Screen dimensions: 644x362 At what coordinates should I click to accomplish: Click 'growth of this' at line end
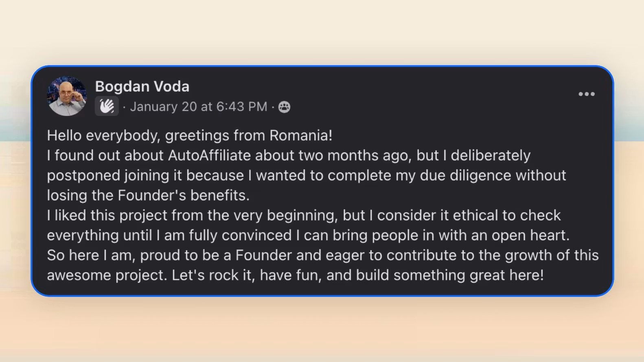click(552, 255)
